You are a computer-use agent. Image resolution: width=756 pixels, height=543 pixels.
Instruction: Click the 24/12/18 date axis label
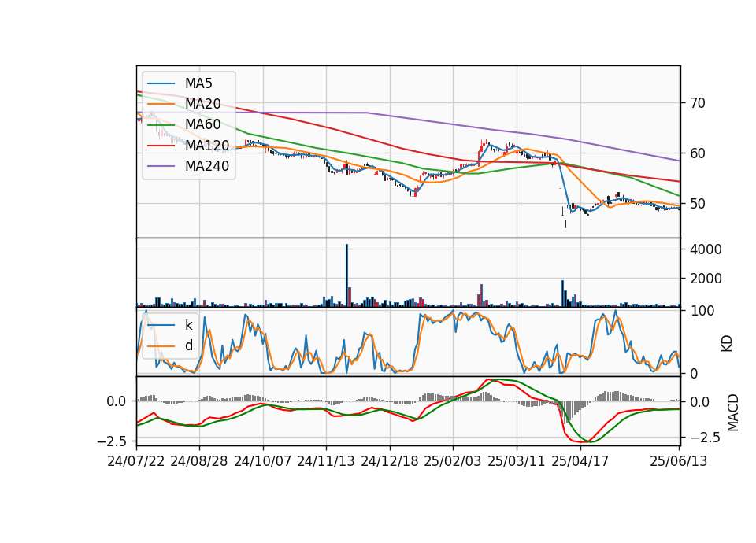[390, 461]
